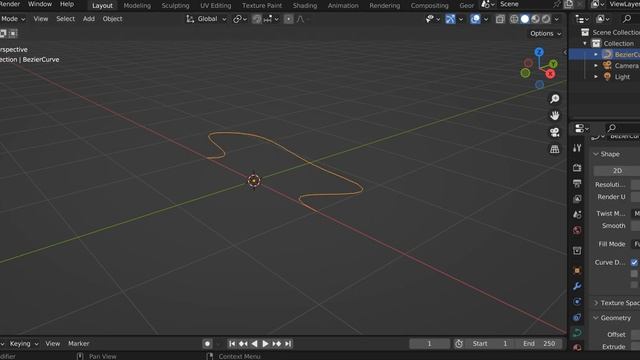640x360 pixels.
Task: Open the Render properties tab icon
Action: point(577,167)
